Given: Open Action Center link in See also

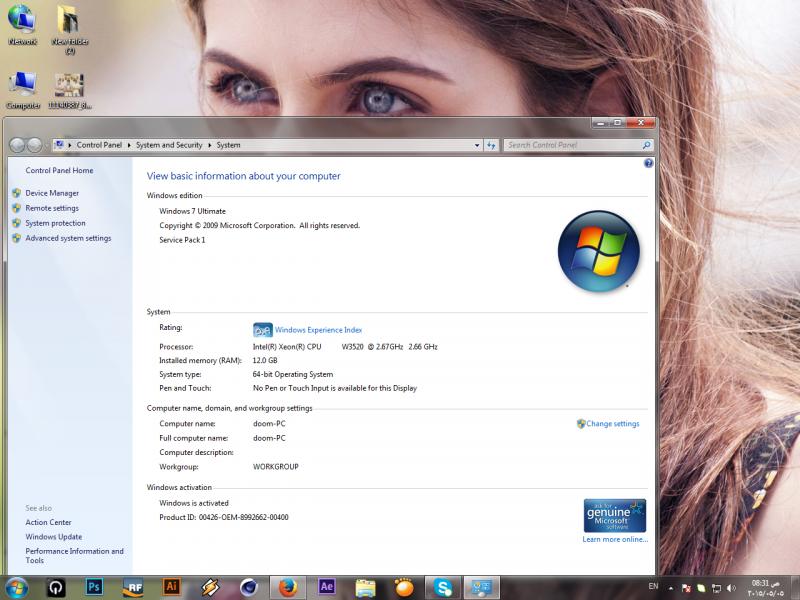Looking at the screenshot, I should 48,522.
